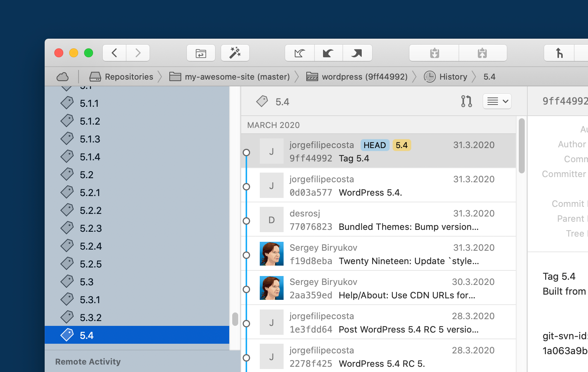Image resolution: width=588 pixels, height=372 pixels.
Task: Toggle the branch graph compare icon
Action: click(466, 101)
